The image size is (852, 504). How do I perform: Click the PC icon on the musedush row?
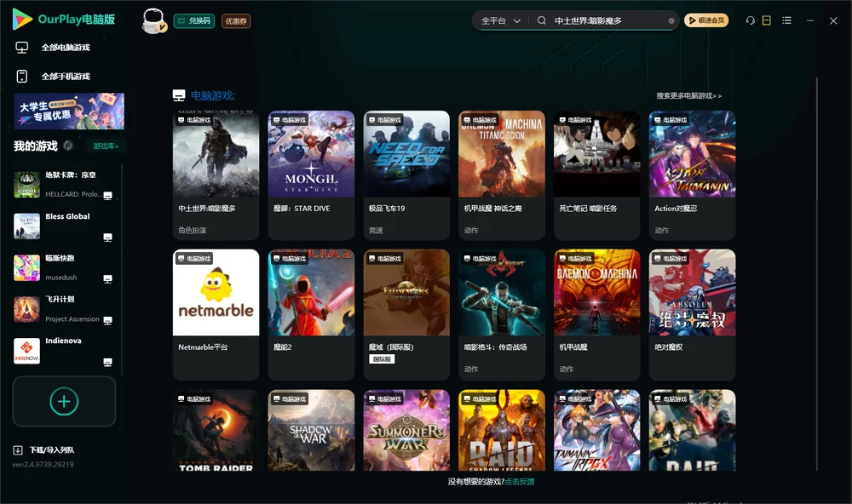tap(107, 279)
